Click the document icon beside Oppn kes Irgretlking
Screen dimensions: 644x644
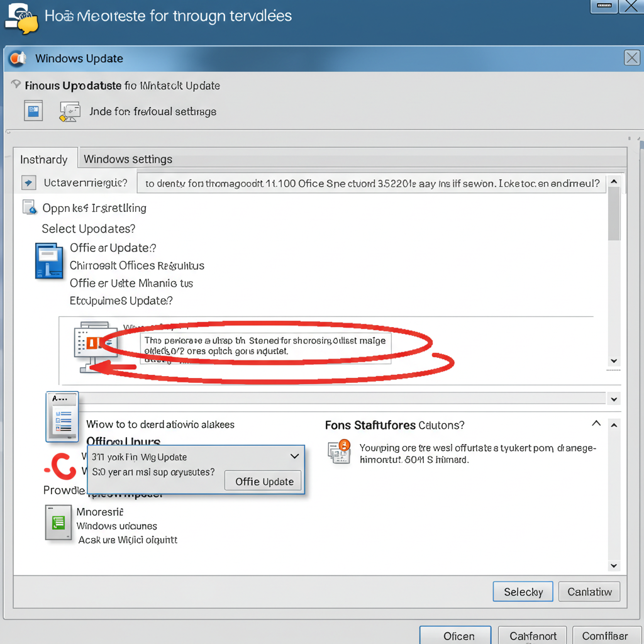(x=30, y=208)
